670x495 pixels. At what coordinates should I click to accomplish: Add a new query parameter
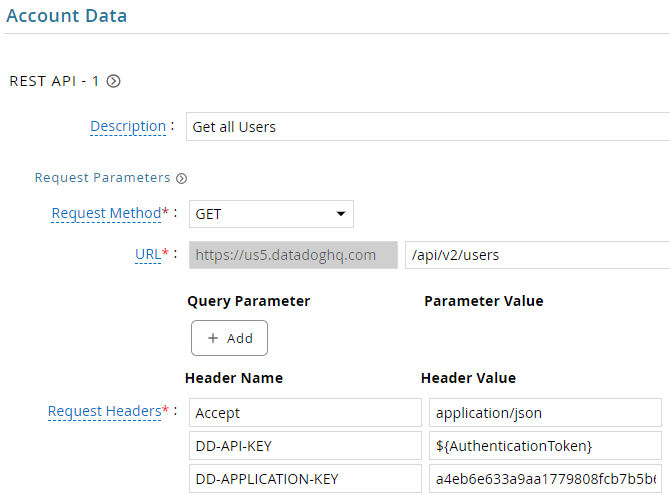pyautogui.click(x=229, y=338)
